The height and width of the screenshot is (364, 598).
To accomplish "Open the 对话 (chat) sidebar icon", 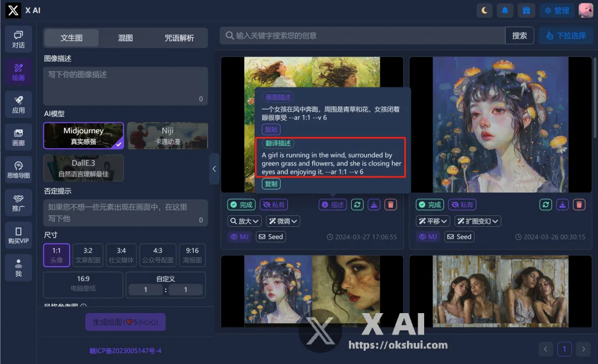I will 18,39.
